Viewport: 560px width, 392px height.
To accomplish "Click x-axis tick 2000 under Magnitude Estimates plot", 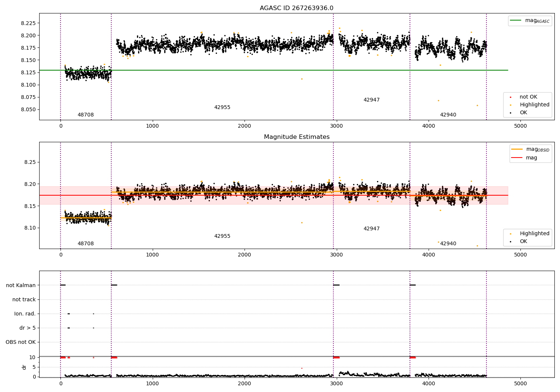I will coord(245,255).
